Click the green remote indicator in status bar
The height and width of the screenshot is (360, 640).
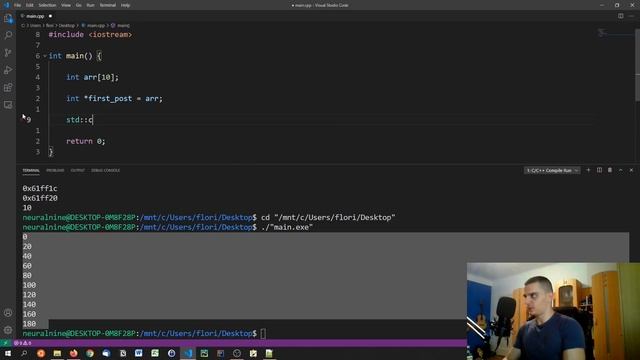5,343
